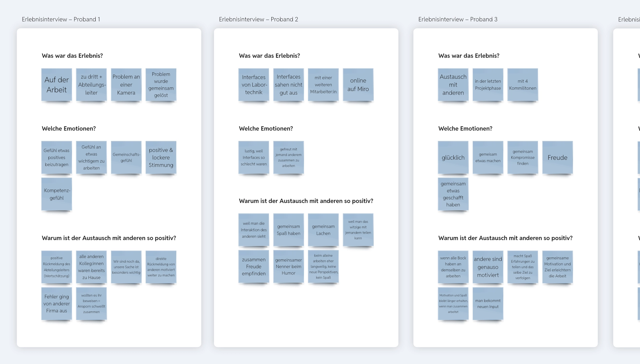Click the 'Interfaces von Labortechnik' note
640x364 pixels.
(254, 85)
